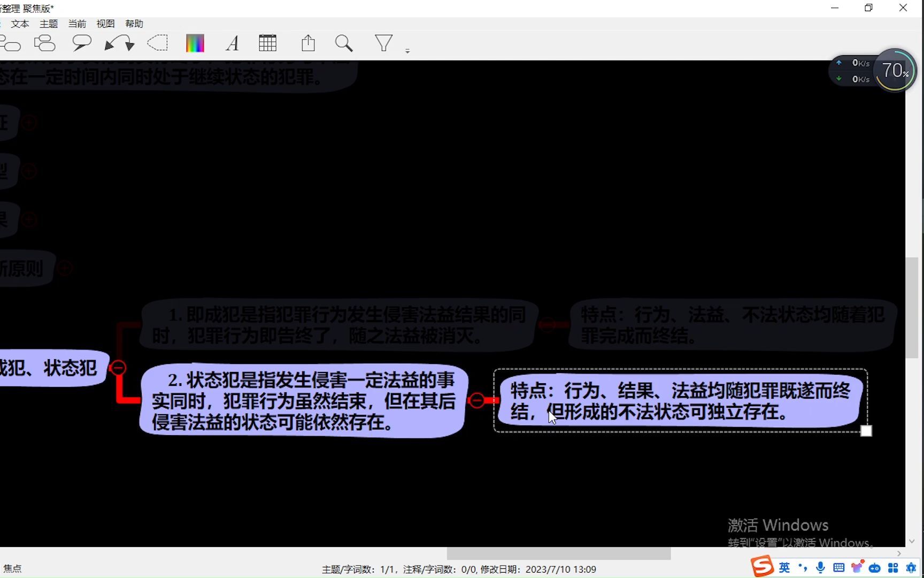Click the calendar grid toolbar icon
This screenshot has height=578, width=924.
(267, 43)
